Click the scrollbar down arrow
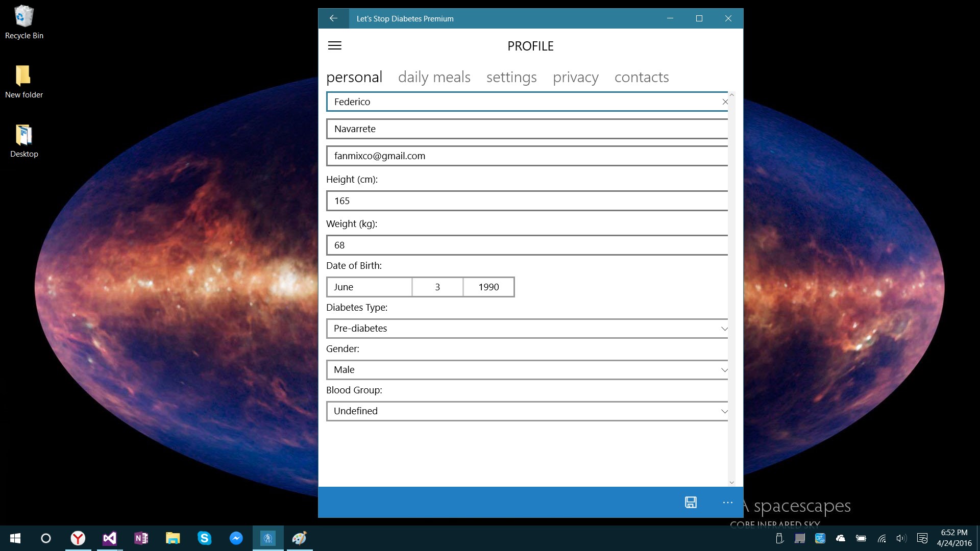 coord(731,482)
